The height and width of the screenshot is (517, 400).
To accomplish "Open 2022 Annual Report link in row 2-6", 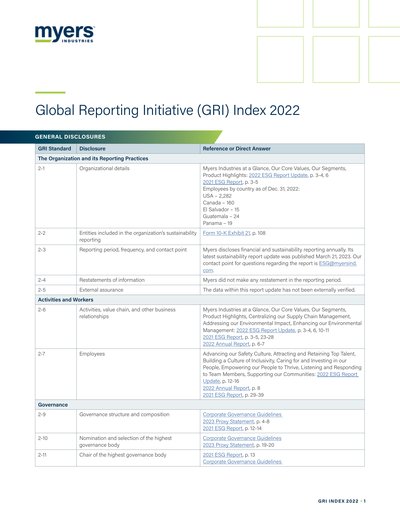I will click(x=226, y=344).
